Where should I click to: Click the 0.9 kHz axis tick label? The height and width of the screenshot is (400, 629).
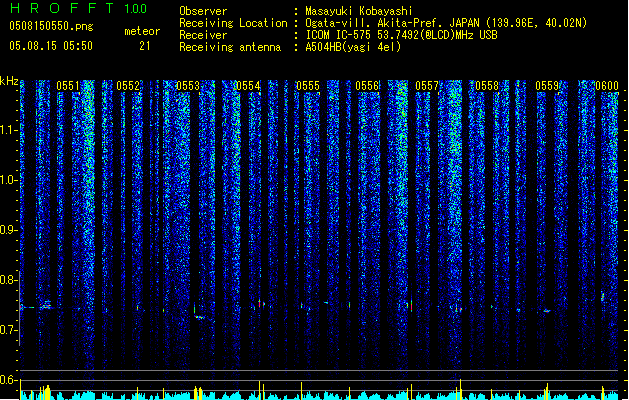point(8,230)
